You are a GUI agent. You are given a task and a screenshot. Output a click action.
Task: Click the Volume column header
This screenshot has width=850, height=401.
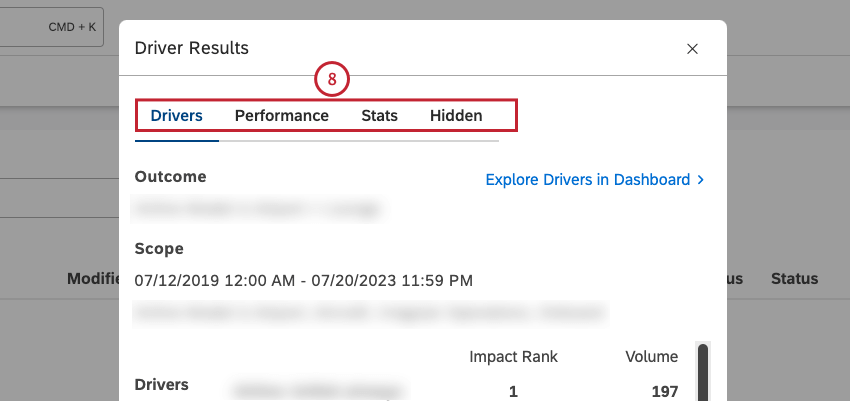pos(652,357)
